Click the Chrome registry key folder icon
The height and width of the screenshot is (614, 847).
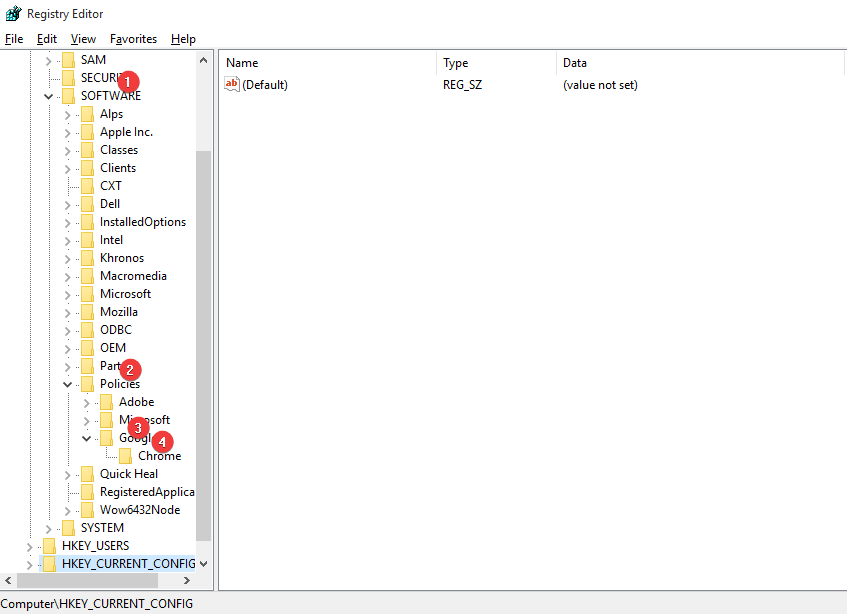click(x=126, y=456)
